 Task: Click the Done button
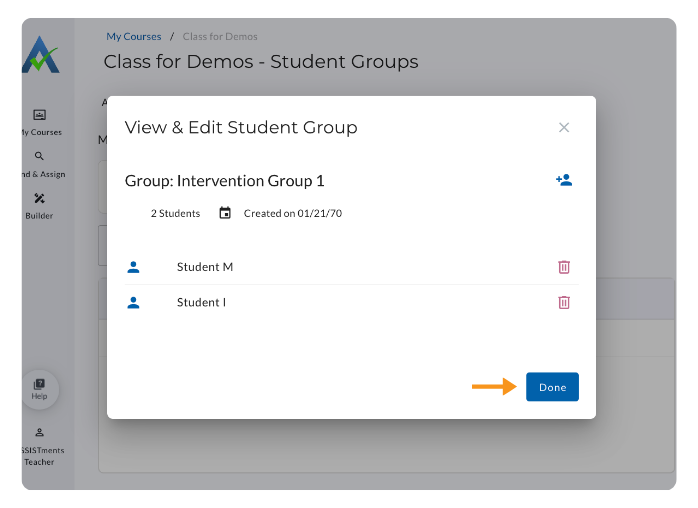click(x=552, y=387)
